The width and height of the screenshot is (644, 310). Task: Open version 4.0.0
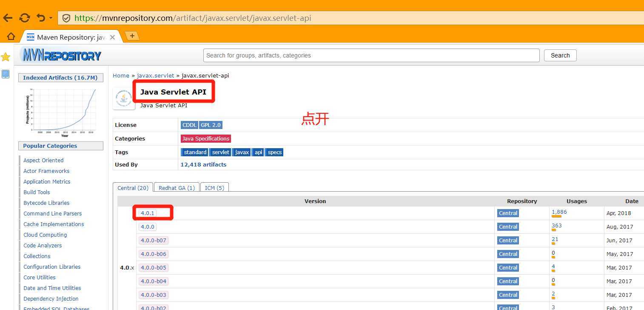147,227
